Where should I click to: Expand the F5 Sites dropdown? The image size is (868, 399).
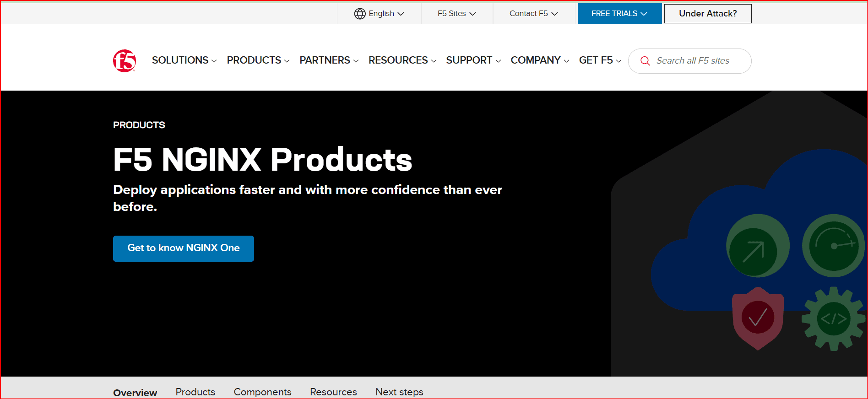click(456, 14)
